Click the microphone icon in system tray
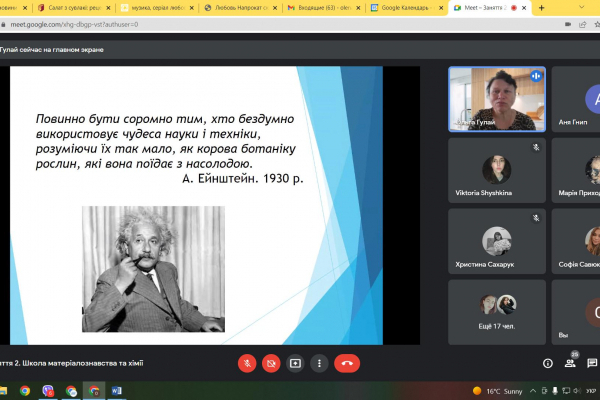The image size is (600, 400). pyautogui.click(x=555, y=391)
